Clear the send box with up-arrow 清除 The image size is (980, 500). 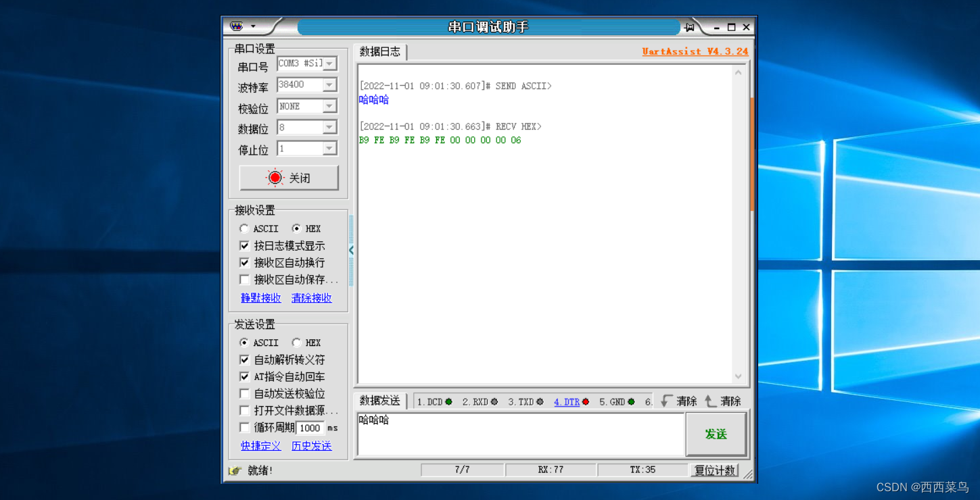[723, 401]
